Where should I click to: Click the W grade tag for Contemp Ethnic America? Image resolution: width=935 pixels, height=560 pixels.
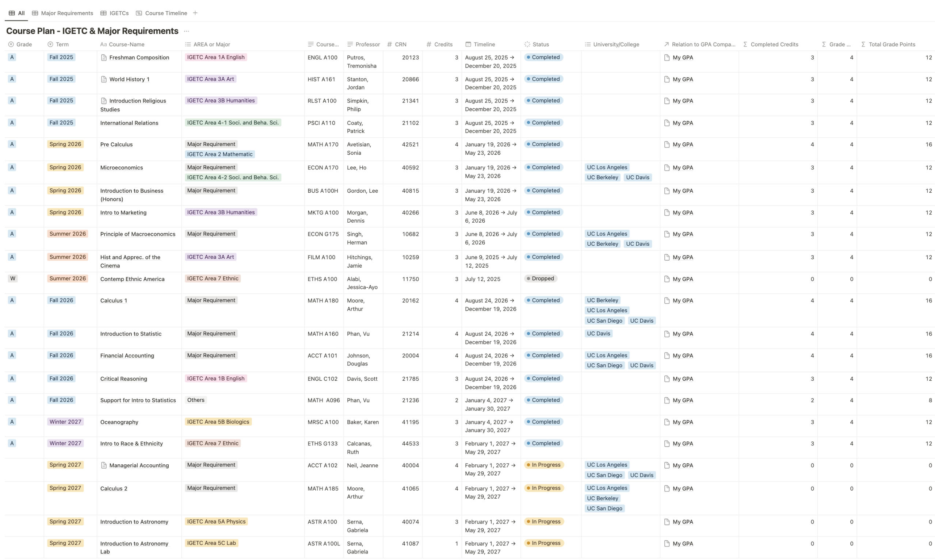pyautogui.click(x=13, y=279)
